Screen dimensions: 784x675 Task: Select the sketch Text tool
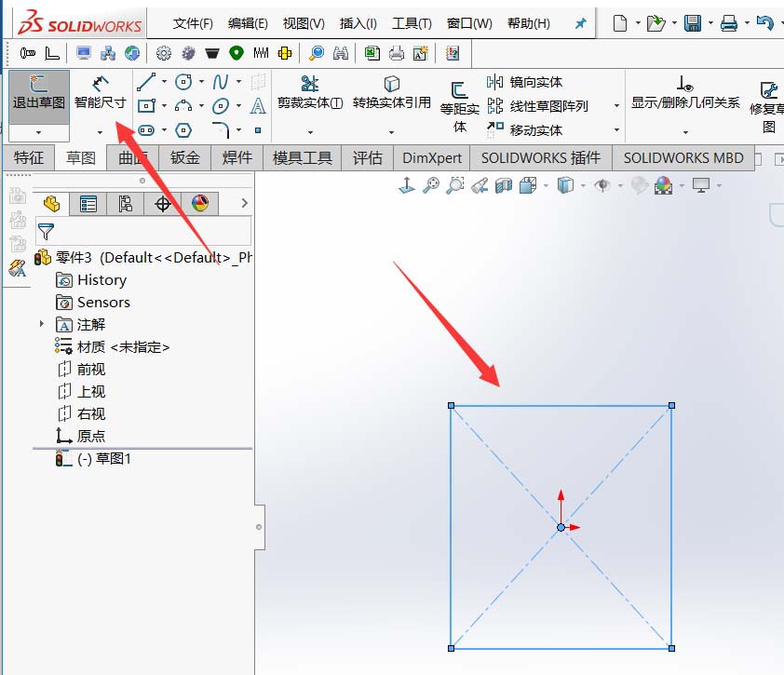(x=258, y=106)
